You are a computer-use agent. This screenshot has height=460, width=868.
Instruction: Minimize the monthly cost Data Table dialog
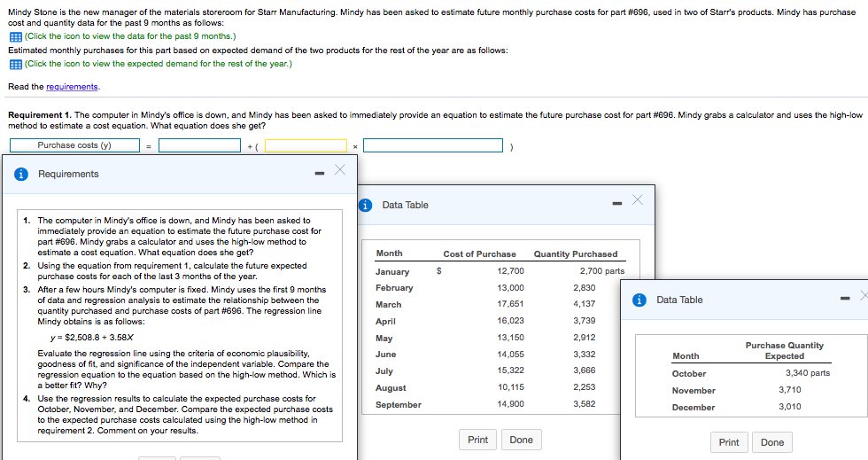[x=616, y=204]
